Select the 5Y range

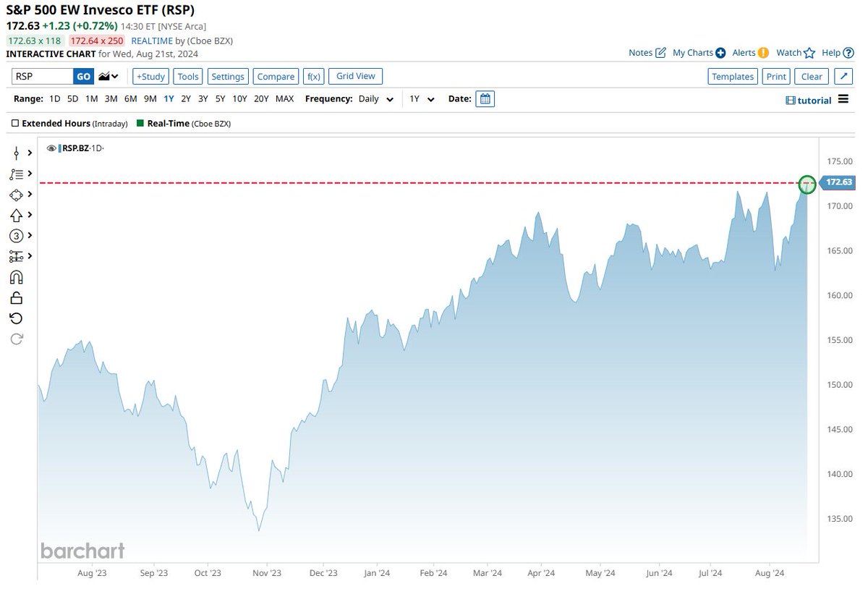[x=221, y=99]
